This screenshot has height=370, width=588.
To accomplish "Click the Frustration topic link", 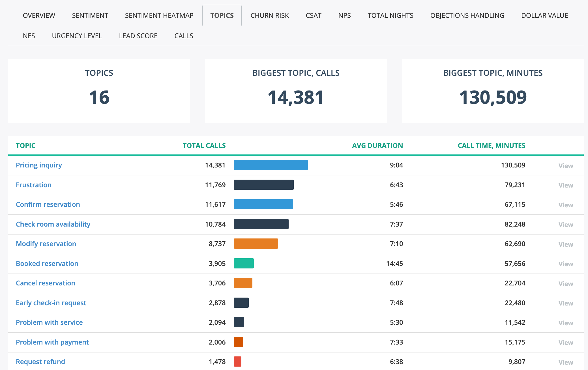I will point(34,185).
